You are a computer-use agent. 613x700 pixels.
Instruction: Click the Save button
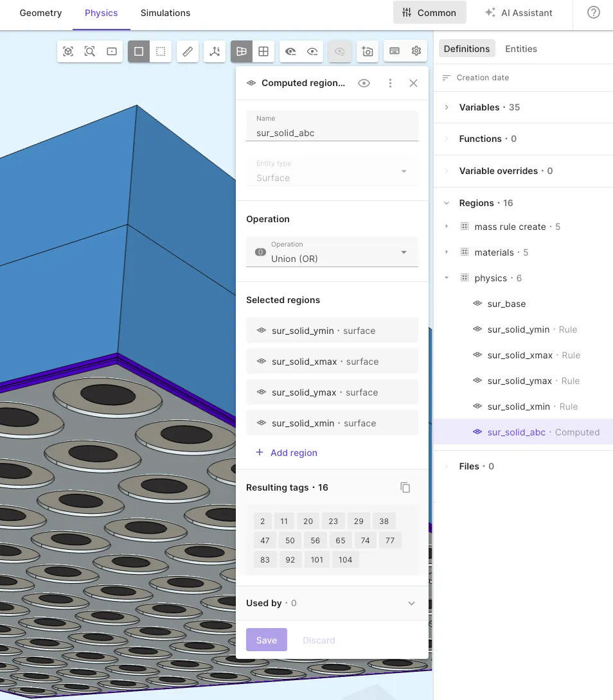click(266, 640)
